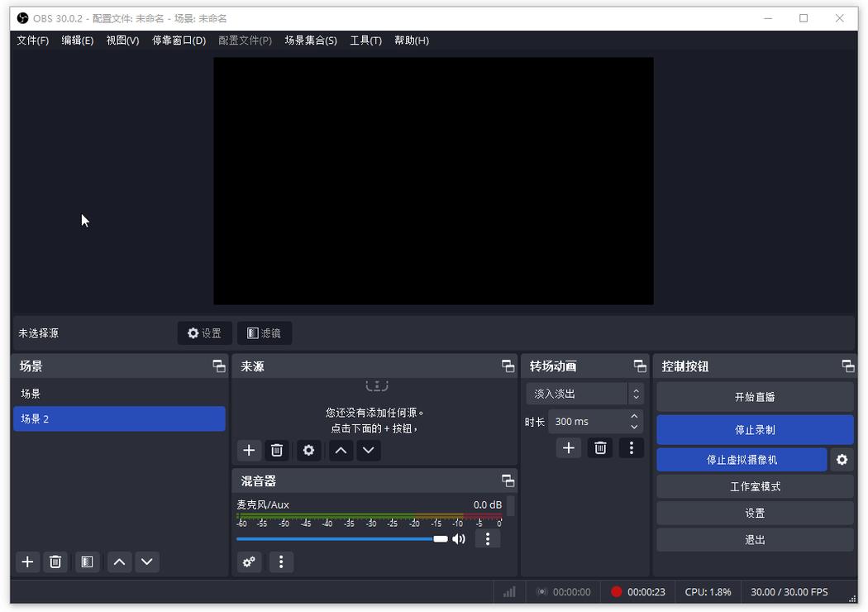
Task: Open the 工具 menu
Action: click(365, 40)
